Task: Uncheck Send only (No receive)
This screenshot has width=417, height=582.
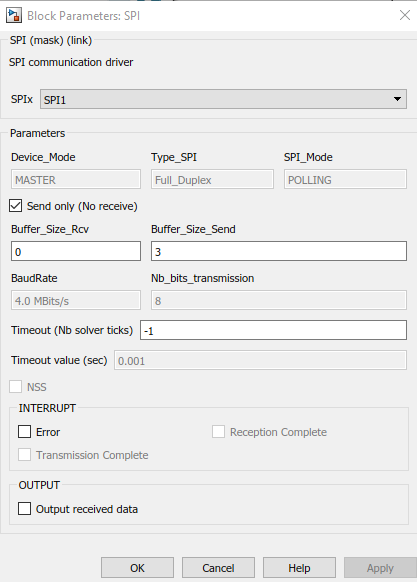Action: point(16,206)
